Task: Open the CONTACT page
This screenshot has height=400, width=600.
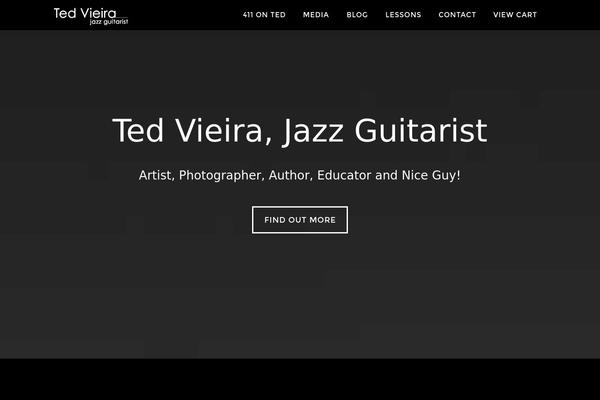Action: click(457, 15)
